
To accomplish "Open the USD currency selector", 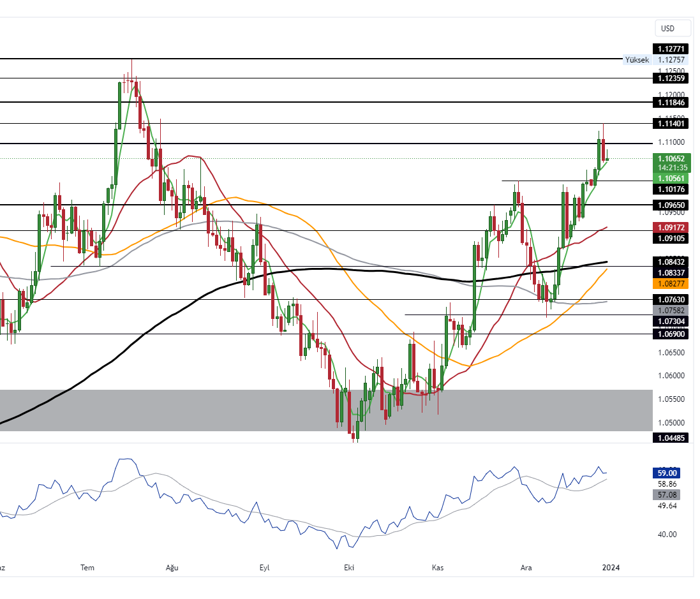I will [x=672, y=28].
